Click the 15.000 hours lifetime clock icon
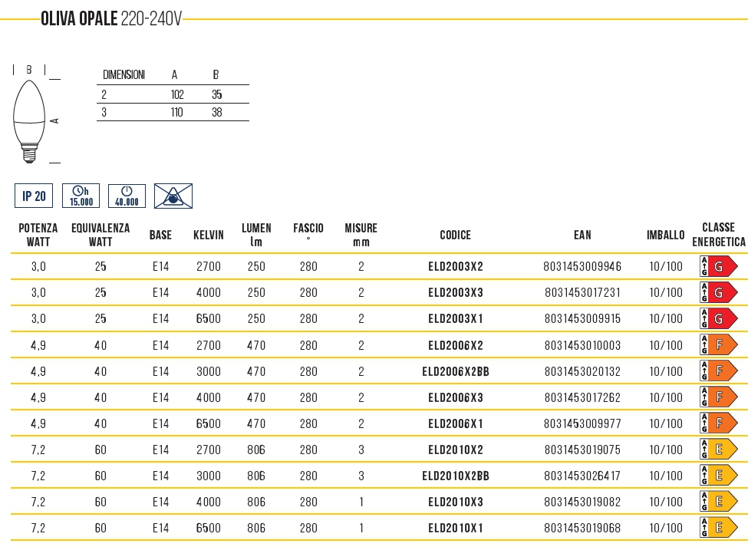Image resolution: width=748 pixels, height=560 pixels. [81, 196]
